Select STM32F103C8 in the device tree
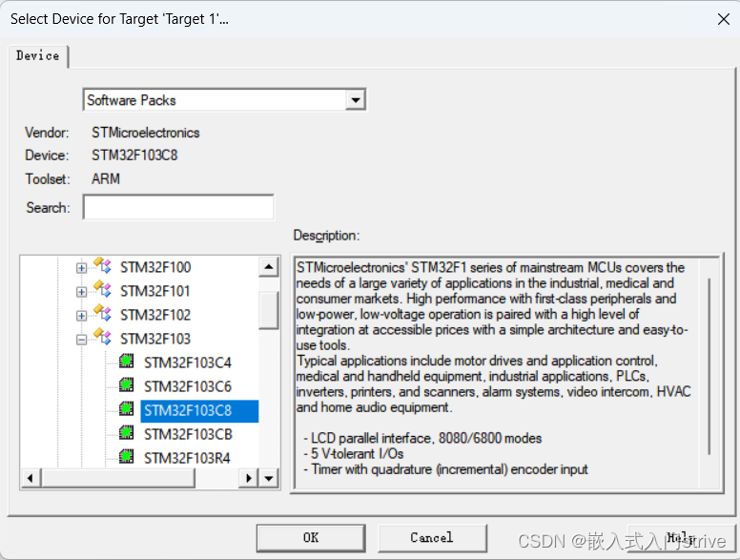 (x=199, y=411)
